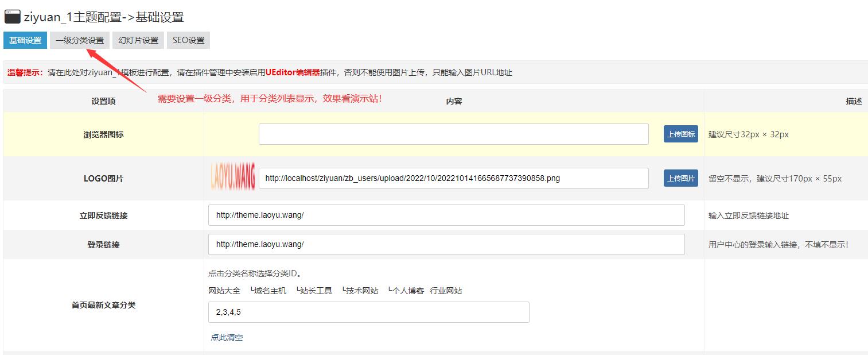
Task: Select the 网站大全 category name
Action: [224, 291]
